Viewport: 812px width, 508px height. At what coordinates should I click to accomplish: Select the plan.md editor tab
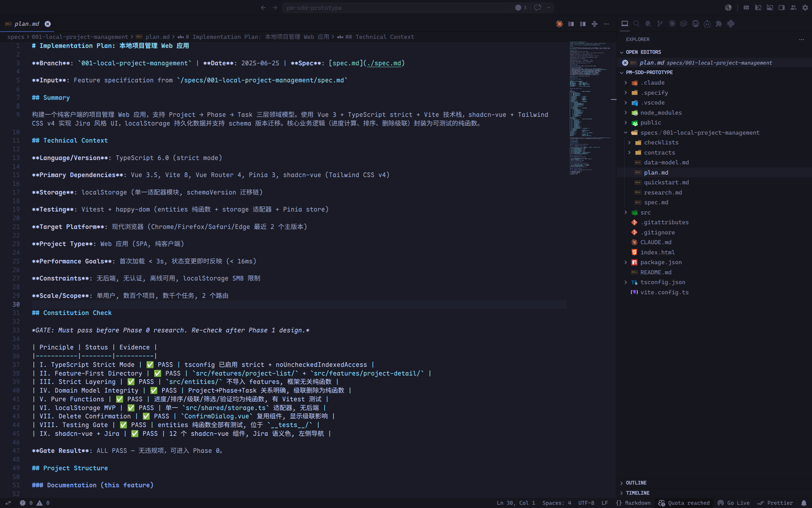27,24
